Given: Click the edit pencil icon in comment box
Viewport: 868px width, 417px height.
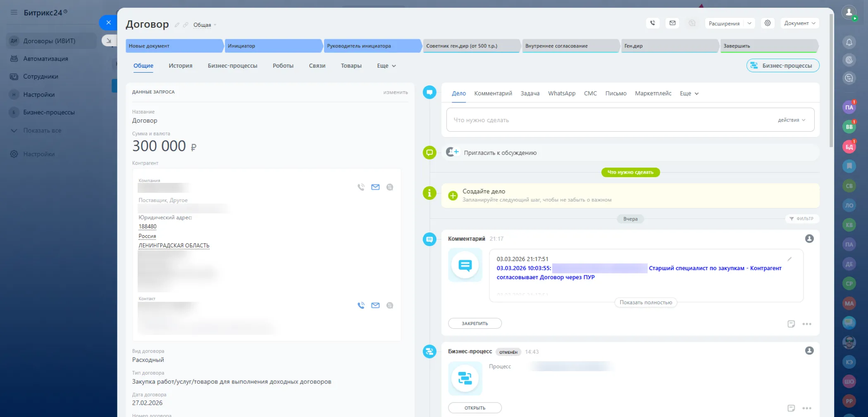Looking at the screenshot, I should coord(789,259).
